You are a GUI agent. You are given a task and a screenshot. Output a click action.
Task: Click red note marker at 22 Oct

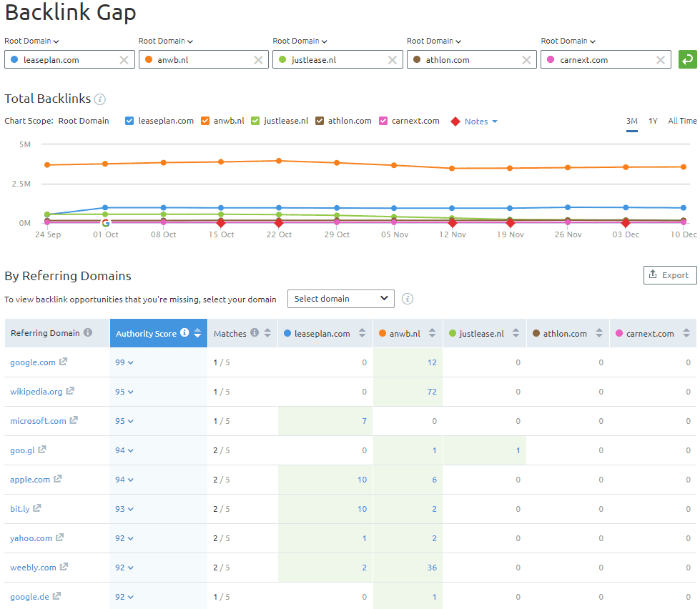tap(279, 222)
